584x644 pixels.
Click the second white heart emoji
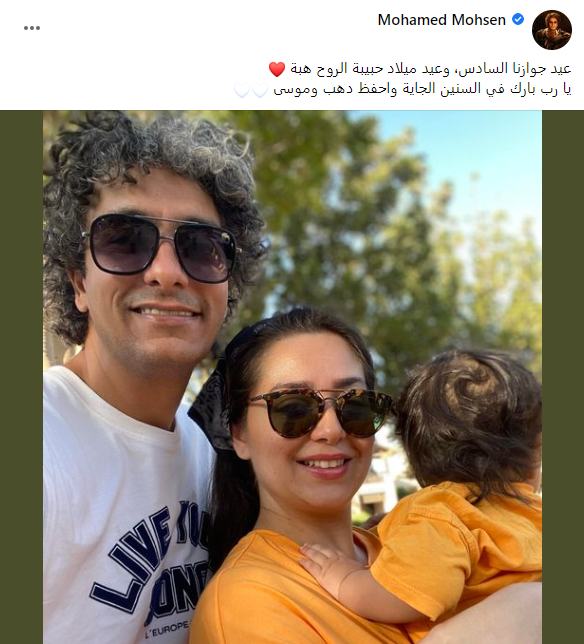[x=242, y=90]
